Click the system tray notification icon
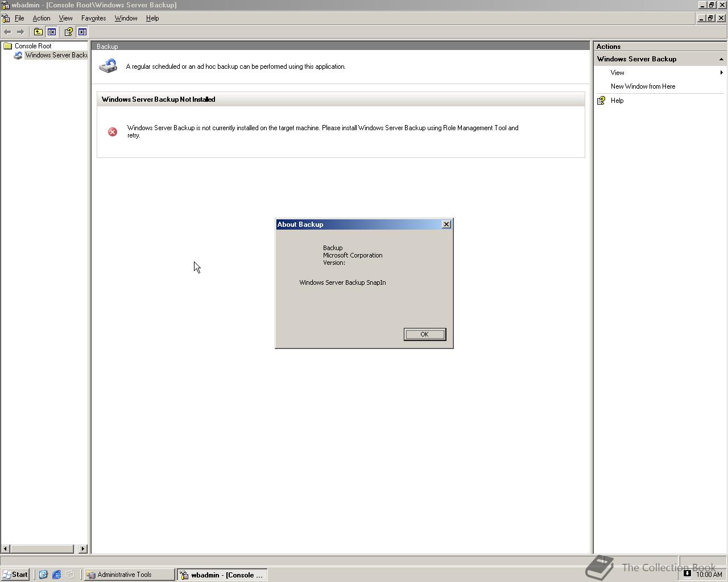This screenshot has width=728, height=582. (x=687, y=573)
